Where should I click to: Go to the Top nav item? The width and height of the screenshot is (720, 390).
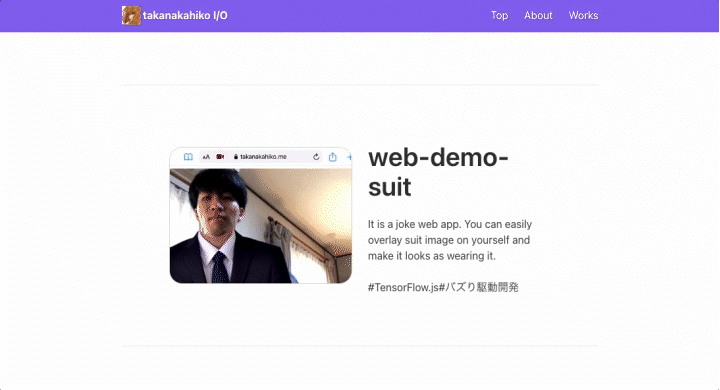500,16
